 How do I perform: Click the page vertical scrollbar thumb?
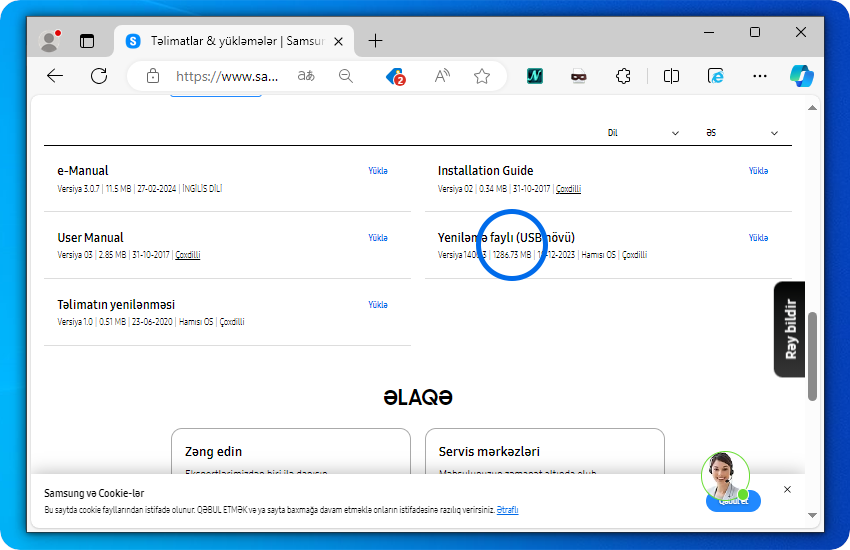(x=812, y=355)
